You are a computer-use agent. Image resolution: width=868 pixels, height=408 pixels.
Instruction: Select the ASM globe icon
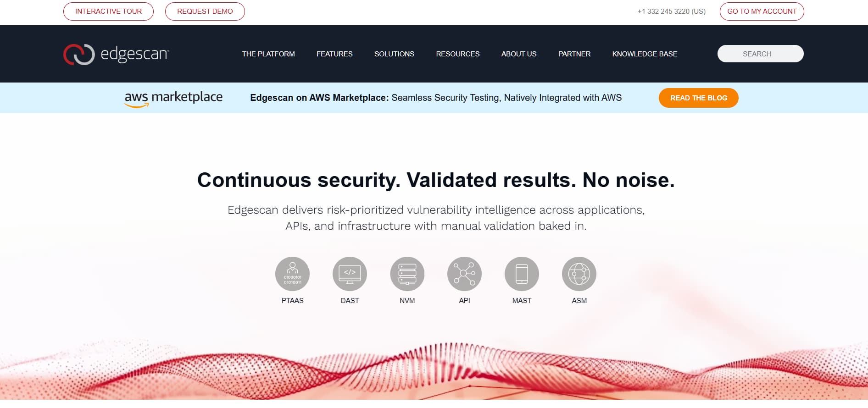click(x=579, y=274)
